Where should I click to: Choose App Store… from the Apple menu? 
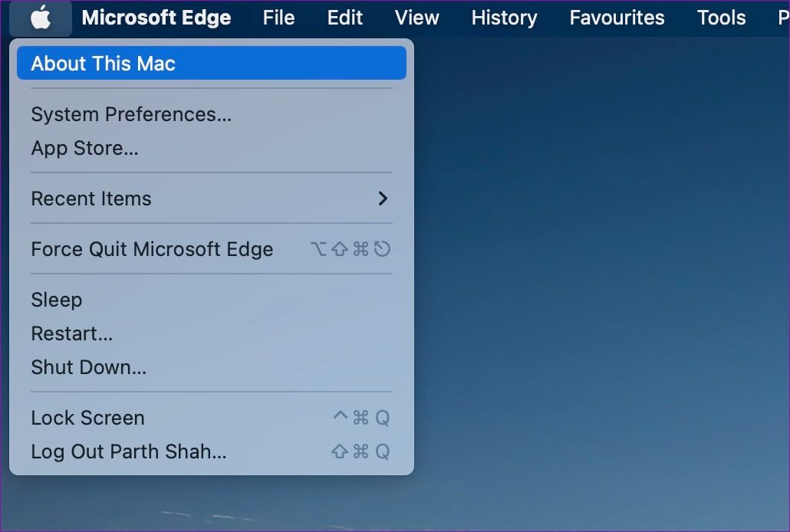pos(212,148)
